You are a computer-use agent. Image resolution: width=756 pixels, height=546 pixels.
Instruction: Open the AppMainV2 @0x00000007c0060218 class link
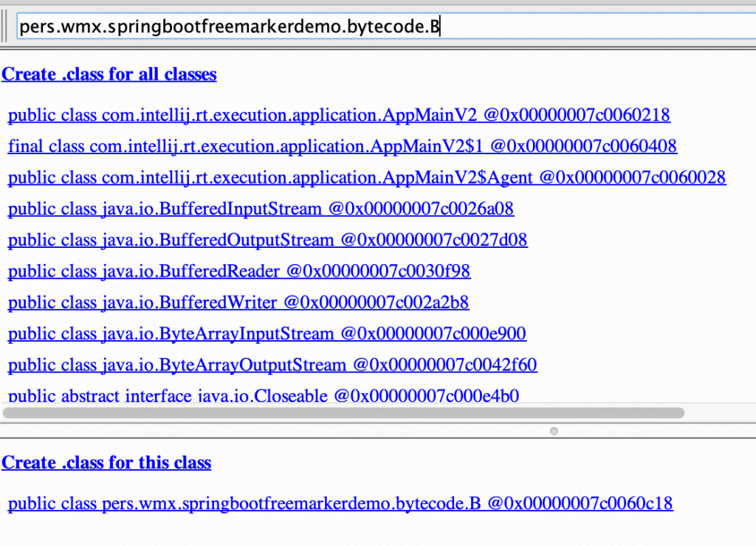[339, 115]
